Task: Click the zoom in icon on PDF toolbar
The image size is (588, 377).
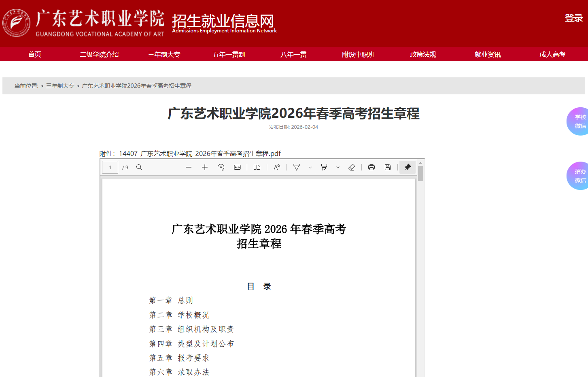Action: point(204,167)
